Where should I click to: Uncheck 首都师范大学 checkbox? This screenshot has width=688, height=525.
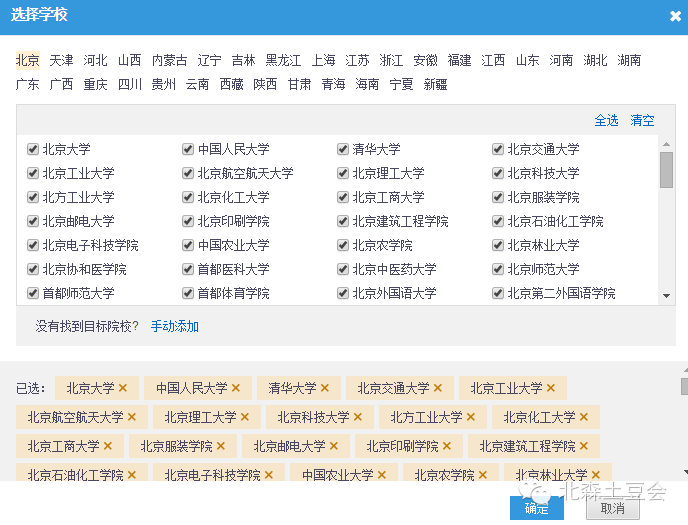33,293
